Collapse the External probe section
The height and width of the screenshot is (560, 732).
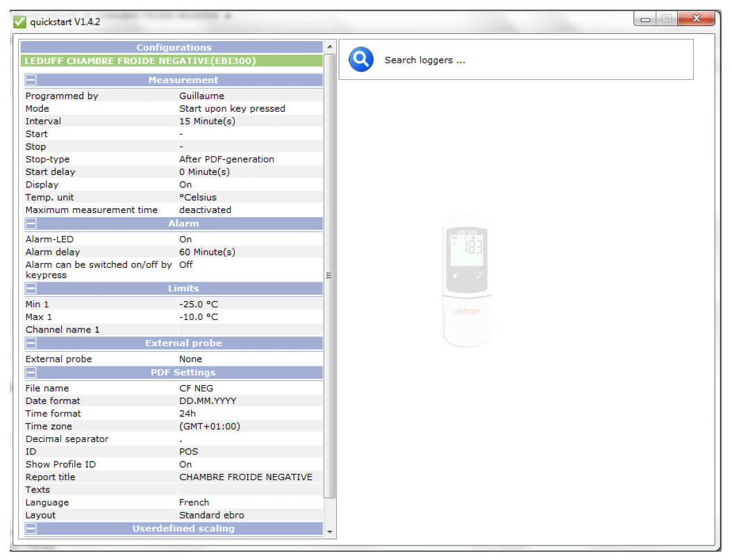31,343
